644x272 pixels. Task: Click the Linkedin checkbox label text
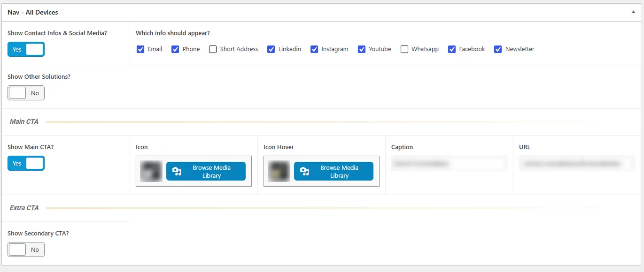[x=290, y=49]
